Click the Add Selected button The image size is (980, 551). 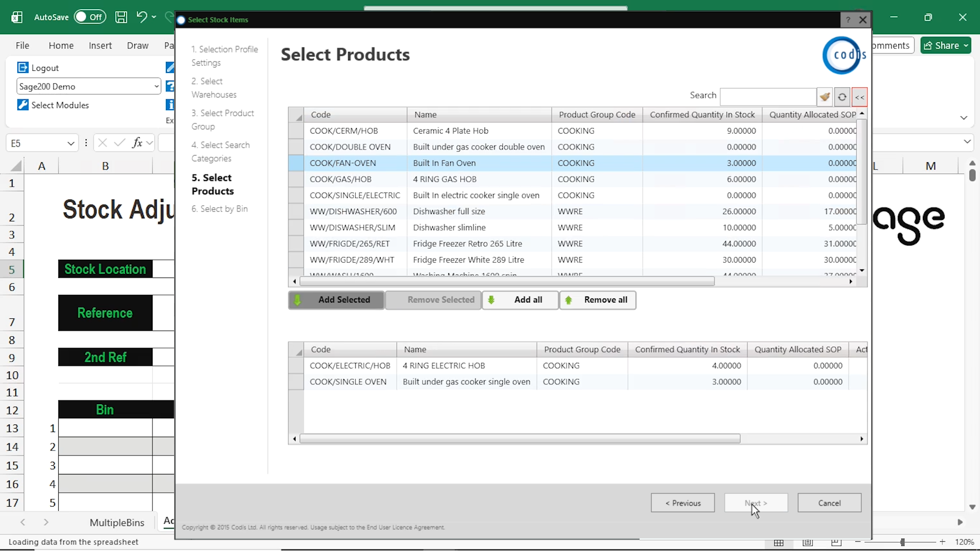336,300
